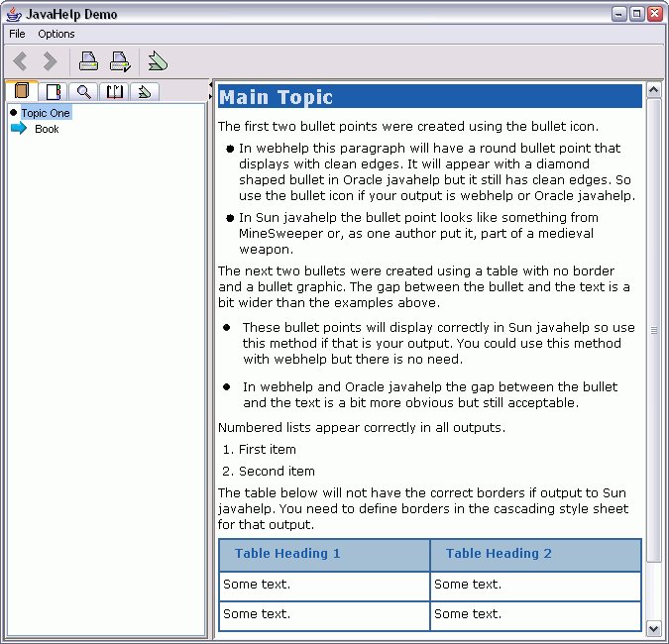Click the Java coffee cup window icon

(14, 14)
